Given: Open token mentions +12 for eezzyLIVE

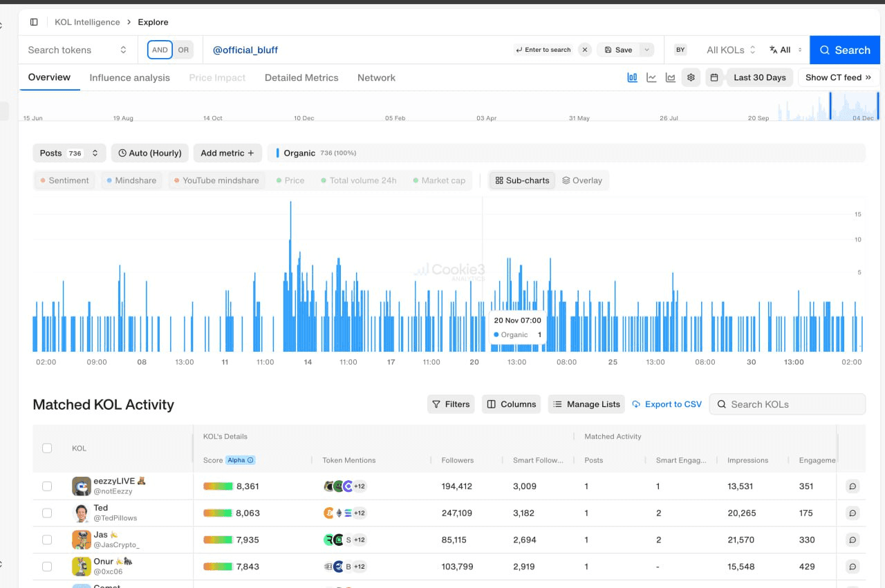Looking at the screenshot, I should coord(360,486).
